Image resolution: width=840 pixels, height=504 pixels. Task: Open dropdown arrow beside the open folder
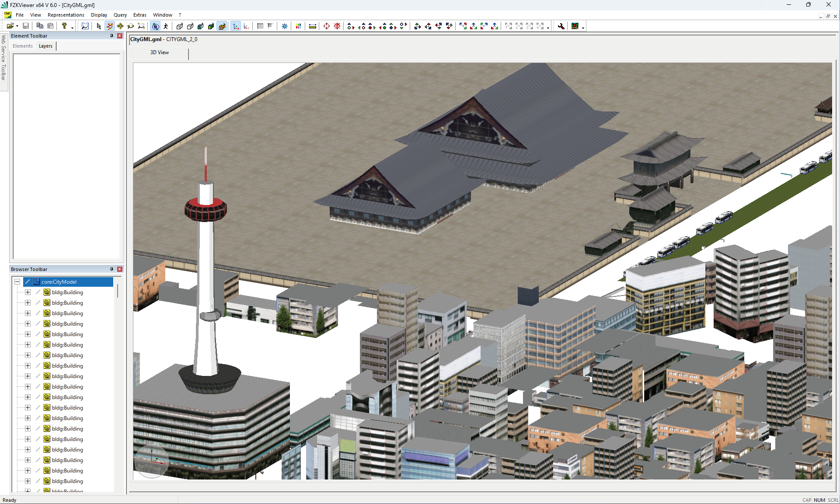coord(17,27)
